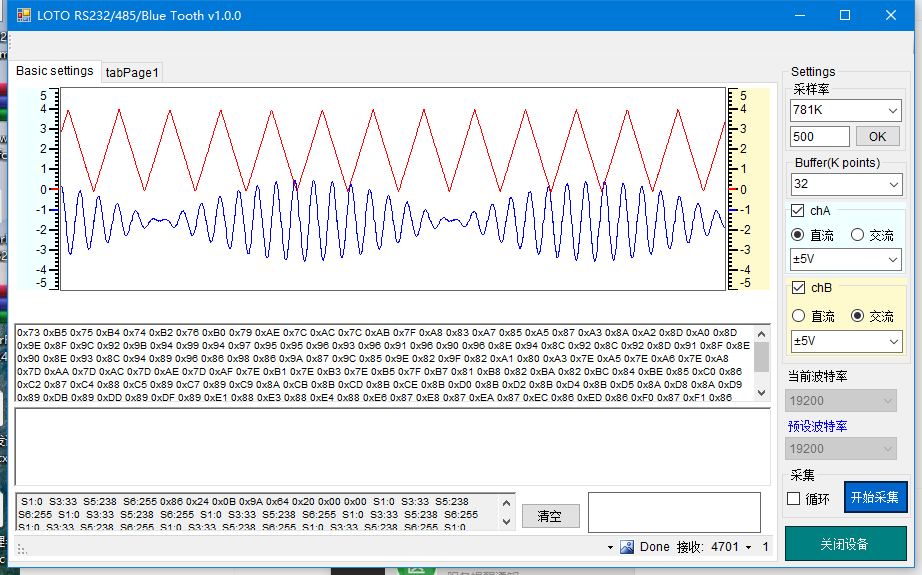Image resolution: width=922 pixels, height=575 pixels.
Task: Click the sample value field showing 500
Action: [820, 136]
